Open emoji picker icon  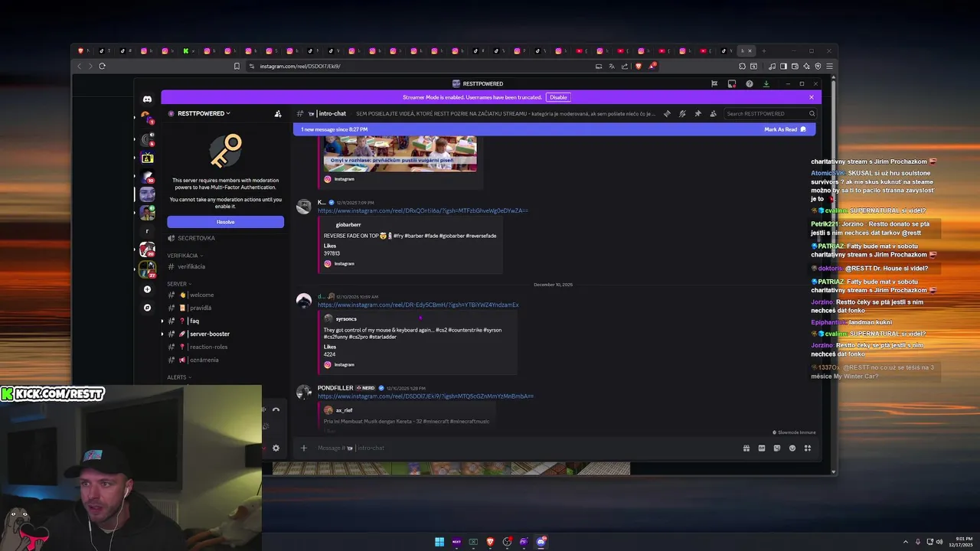pos(792,448)
